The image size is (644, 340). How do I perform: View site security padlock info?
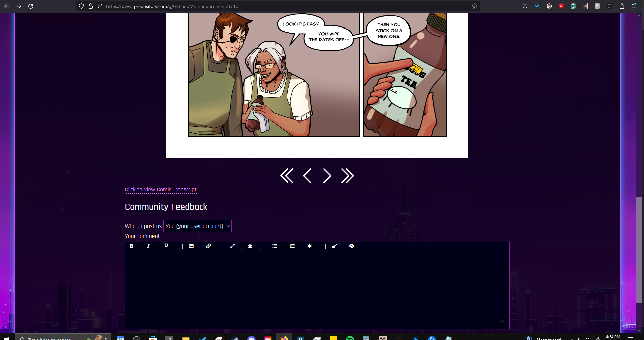click(x=91, y=6)
